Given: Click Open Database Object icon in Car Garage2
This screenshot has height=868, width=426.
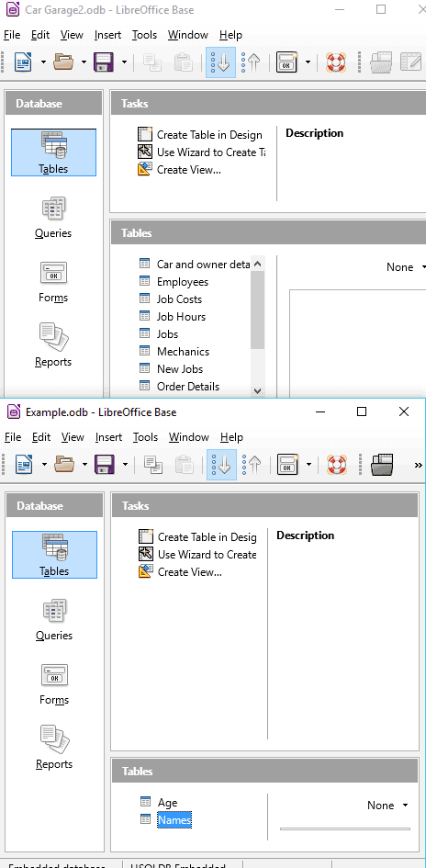Looking at the screenshot, I should coord(381,62).
